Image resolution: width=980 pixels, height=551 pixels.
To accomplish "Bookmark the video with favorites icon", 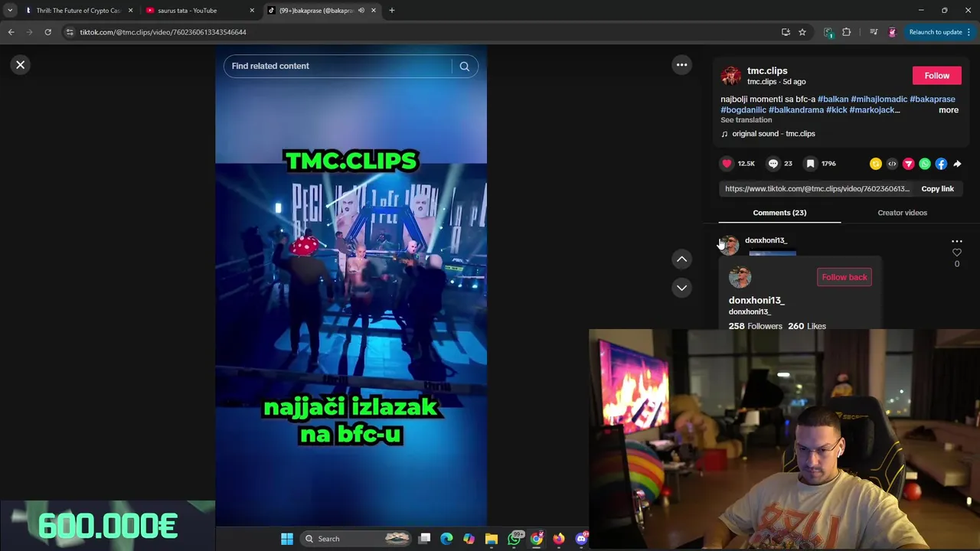I will [x=810, y=163].
